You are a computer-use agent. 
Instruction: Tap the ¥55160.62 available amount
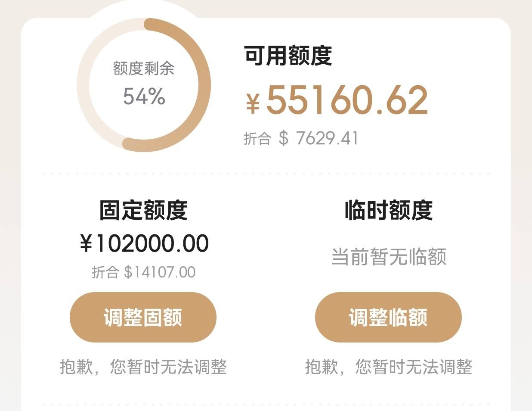[337, 100]
